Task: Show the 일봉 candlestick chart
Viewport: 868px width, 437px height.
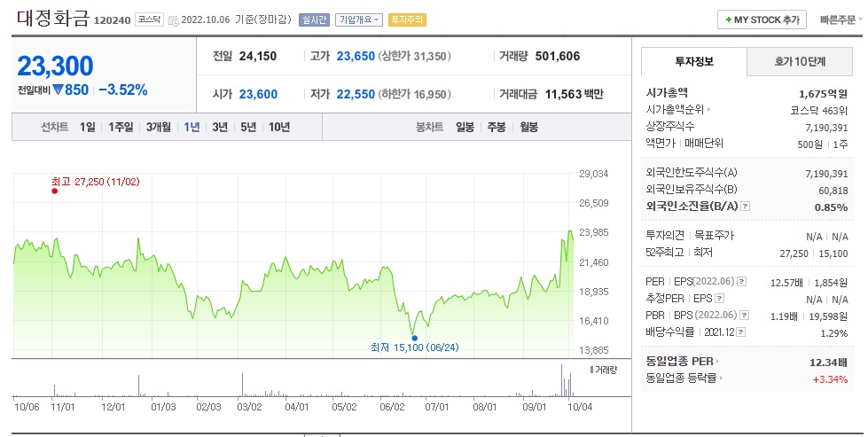Action: pyautogui.click(x=465, y=128)
